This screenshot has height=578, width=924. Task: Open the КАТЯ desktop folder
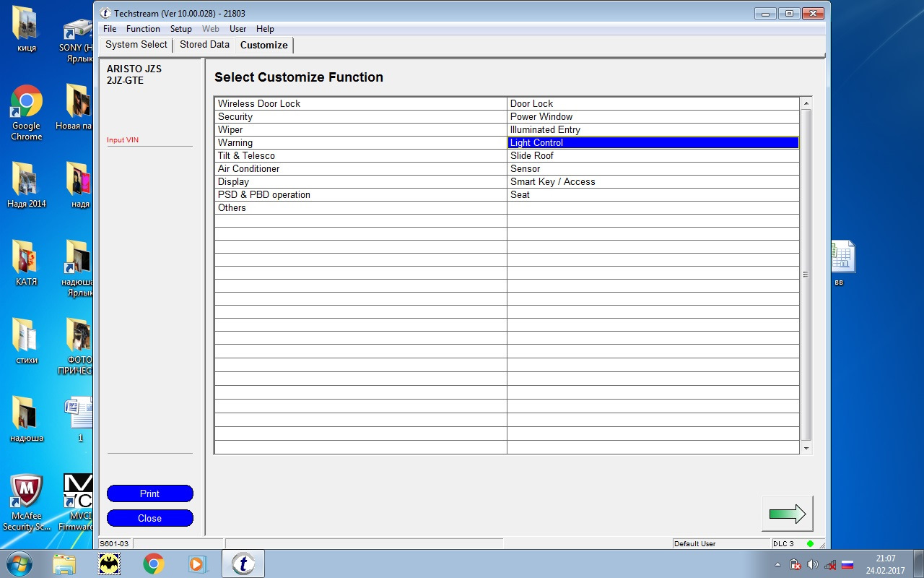tap(27, 263)
